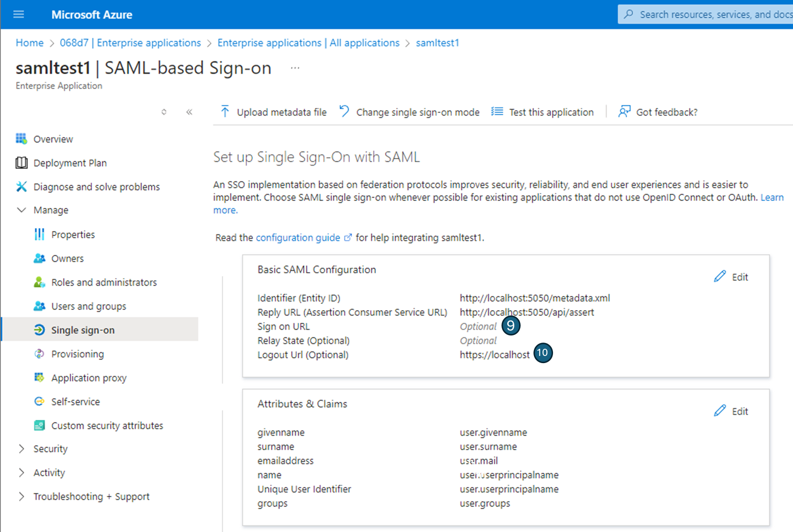The image size is (793, 532).
Task: Click Got feedback? button
Action: [x=658, y=112]
